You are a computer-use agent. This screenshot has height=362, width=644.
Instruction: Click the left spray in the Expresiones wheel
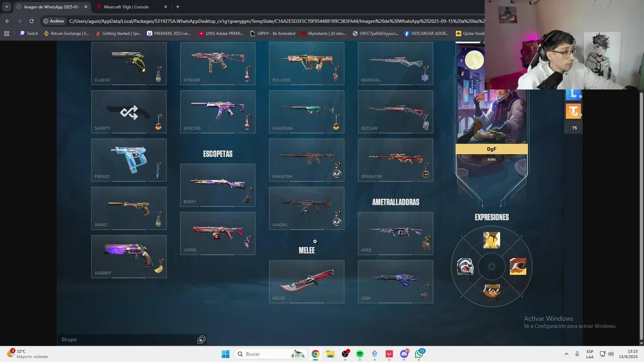tap(465, 266)
